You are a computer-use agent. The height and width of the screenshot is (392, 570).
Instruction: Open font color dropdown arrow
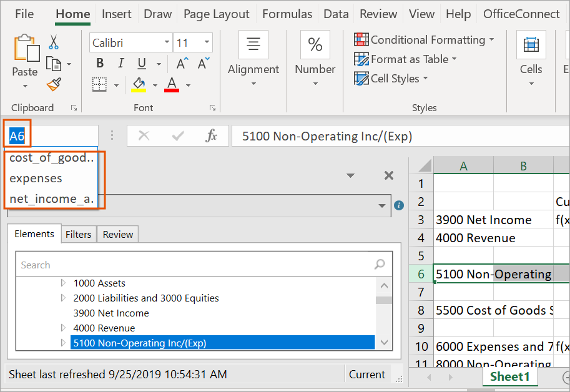click(x=189, y=86)
